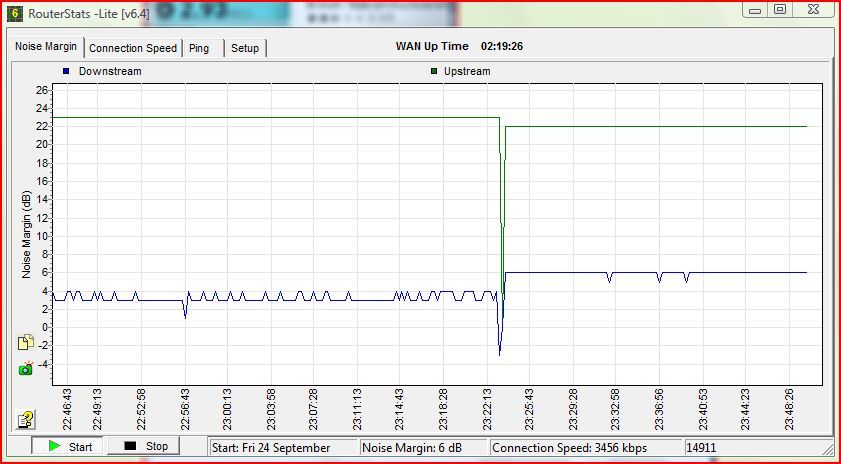This screenshot has width=841, height=464.
Task: Open the Connection Speed tab
Action: [133, 48]
